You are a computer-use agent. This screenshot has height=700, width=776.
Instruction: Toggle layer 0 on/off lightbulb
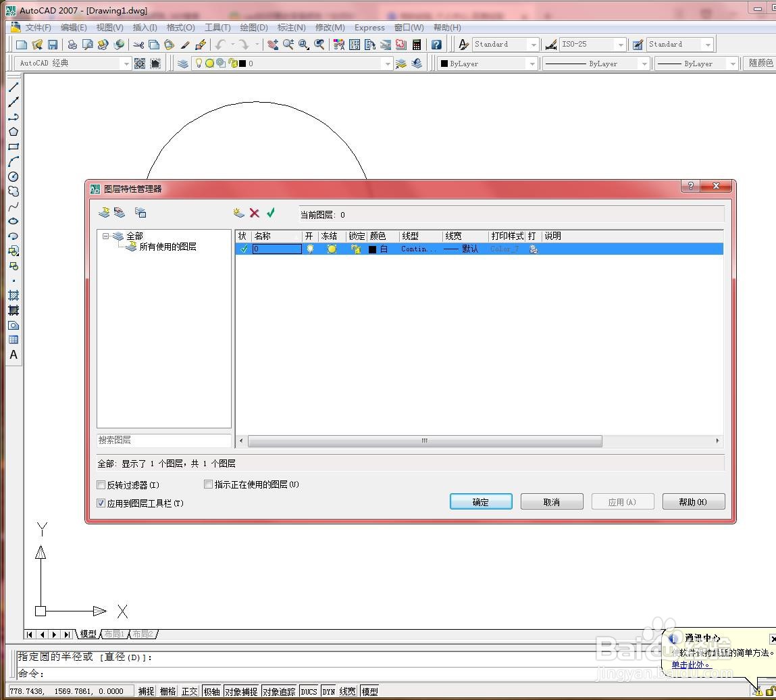coord(310,249)
